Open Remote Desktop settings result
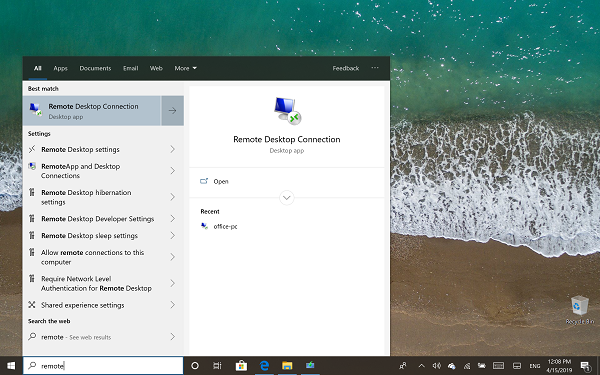This screenshot has height=375, width=600. click(x=103, y=149)
